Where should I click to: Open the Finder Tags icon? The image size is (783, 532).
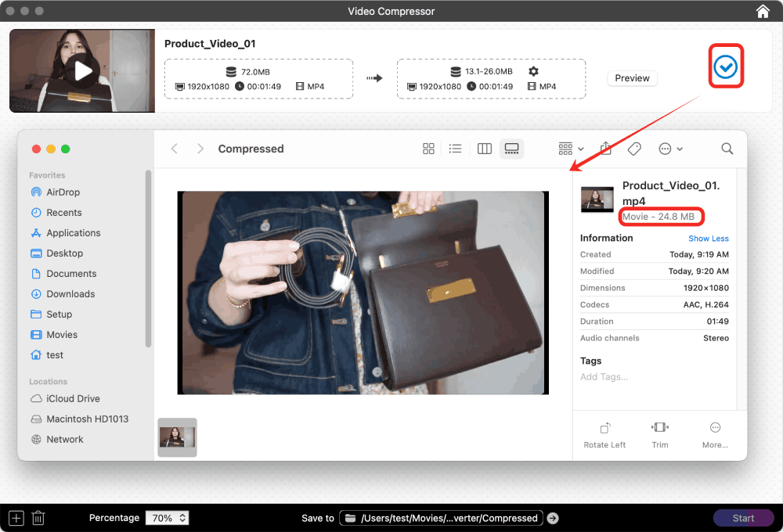pyautogui.click(x=634, y=149)
